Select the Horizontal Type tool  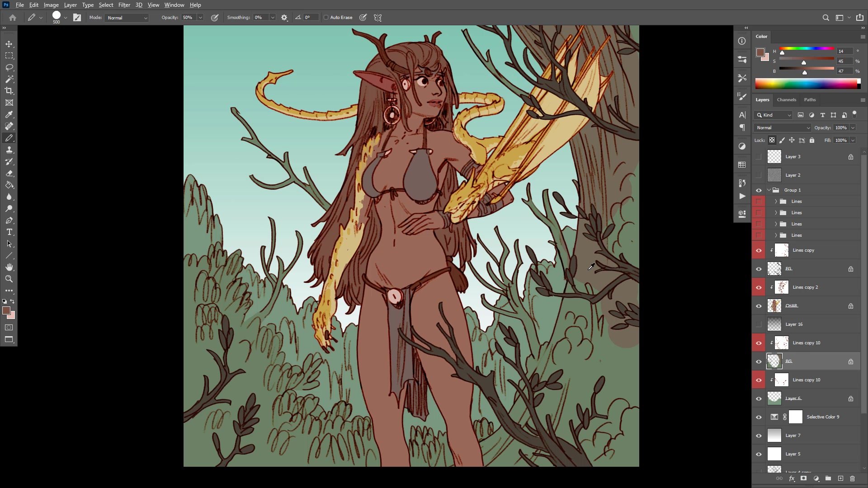[x=9, y=232]
